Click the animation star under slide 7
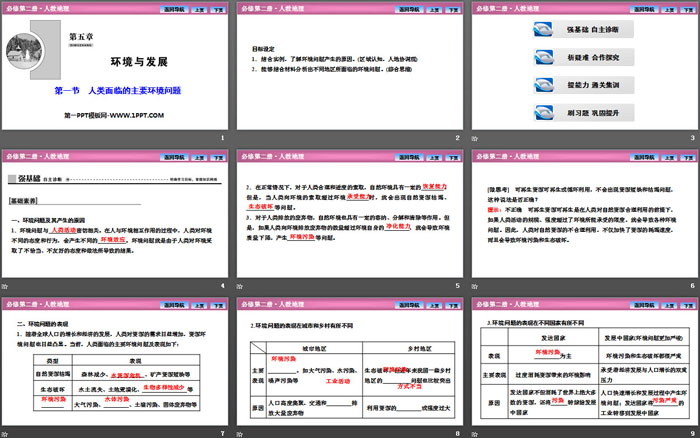700x438 pixels. coord(4,434)
